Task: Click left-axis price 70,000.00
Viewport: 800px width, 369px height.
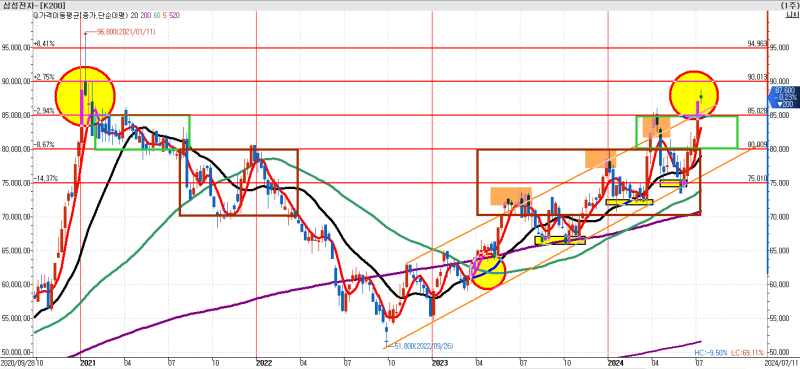Action: point(16,217)
